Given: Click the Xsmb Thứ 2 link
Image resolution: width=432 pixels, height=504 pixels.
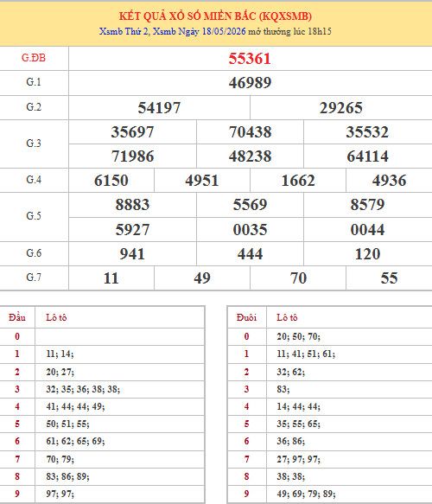Looking at the screenshot, I should point(124,31).
